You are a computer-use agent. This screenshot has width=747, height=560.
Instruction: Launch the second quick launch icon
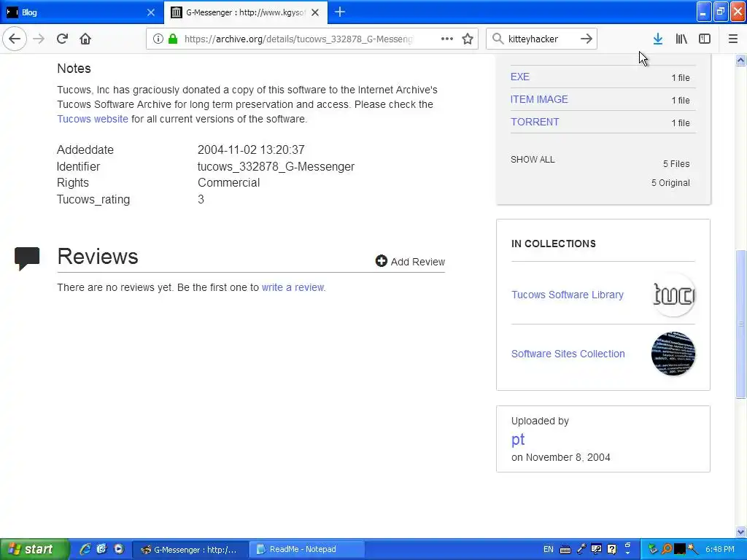pos(101,549)
